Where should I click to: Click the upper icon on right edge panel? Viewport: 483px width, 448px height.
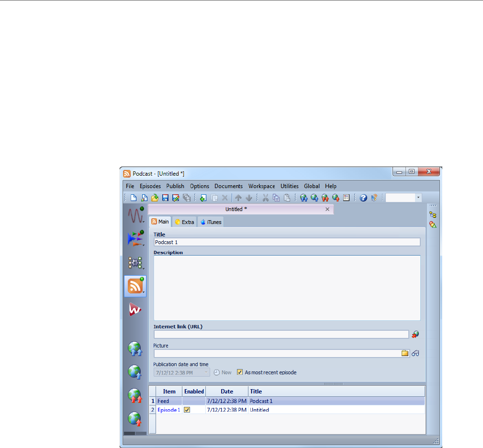(x=433, y=214)
